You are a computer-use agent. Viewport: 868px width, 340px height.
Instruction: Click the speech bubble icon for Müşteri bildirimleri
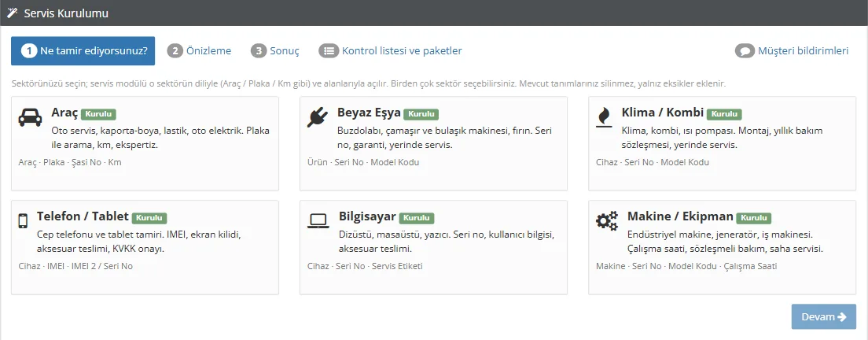click(x=745, y=51)
